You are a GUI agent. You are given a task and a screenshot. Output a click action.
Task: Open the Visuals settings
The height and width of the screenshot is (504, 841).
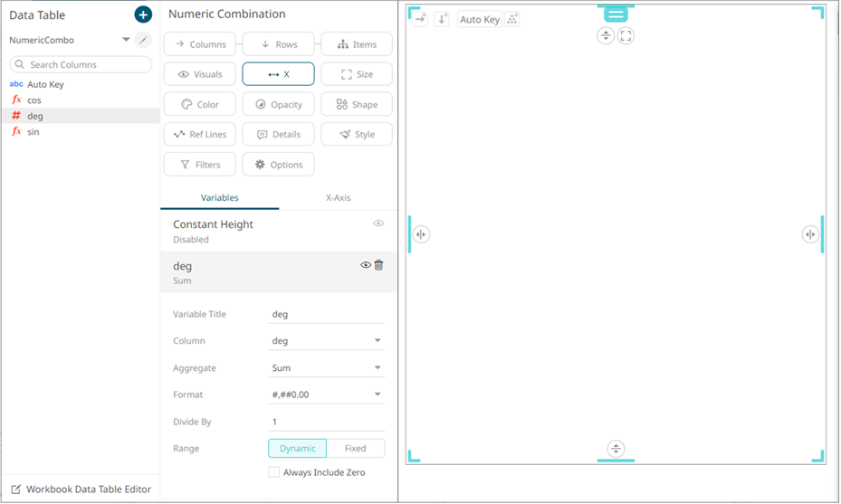click(199, 74)
